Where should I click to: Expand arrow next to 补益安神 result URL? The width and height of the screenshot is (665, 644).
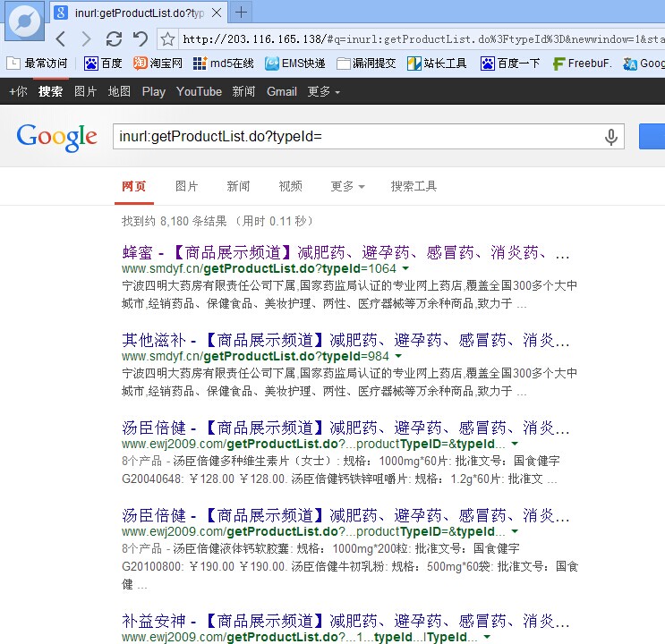(487, 637)
